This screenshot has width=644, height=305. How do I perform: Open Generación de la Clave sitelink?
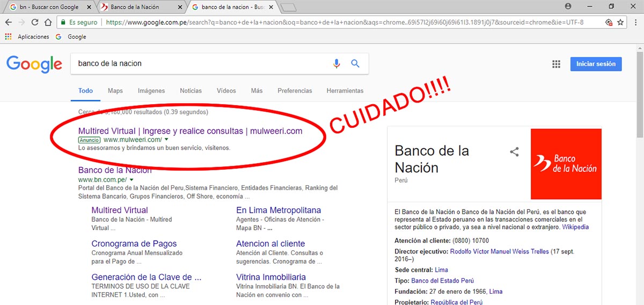click(146, 277)
